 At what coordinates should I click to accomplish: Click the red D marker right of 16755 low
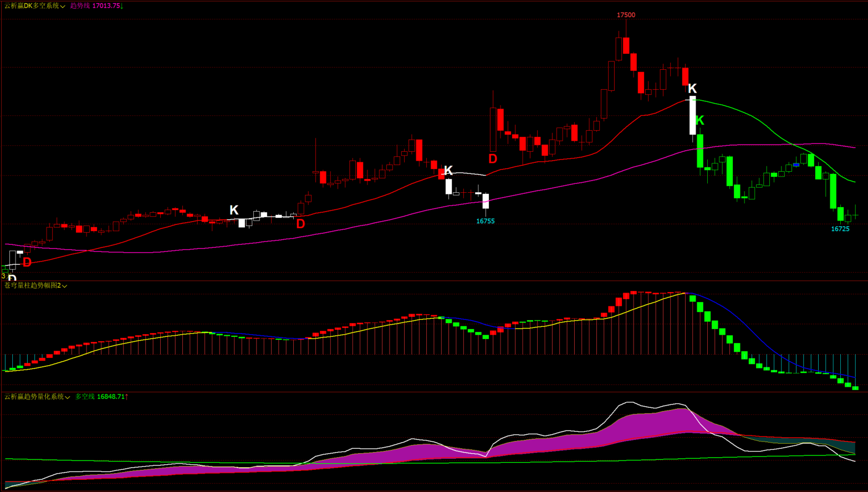coord(493,159)
